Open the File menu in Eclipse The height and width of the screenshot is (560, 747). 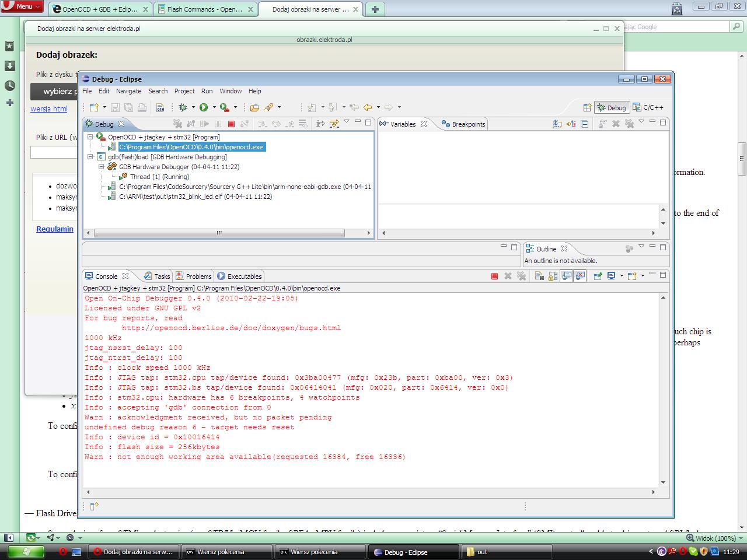click(x=87, y=91)
